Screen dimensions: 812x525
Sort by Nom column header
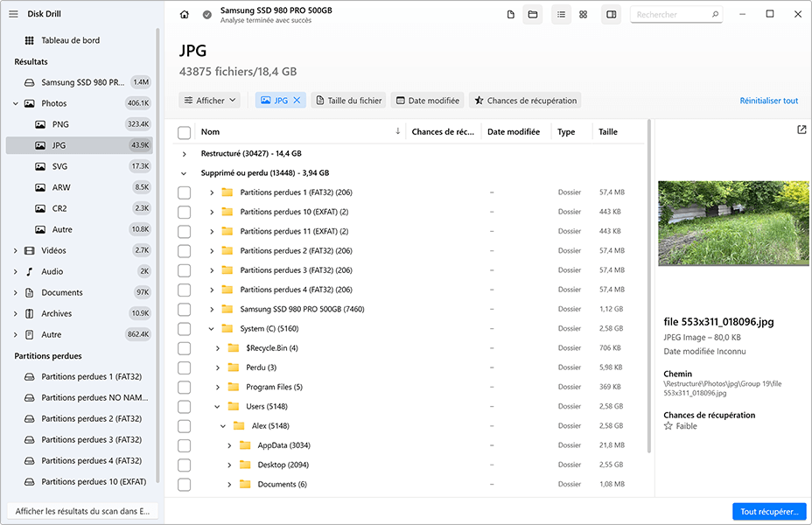pyautogui.click(x=300, y=131)
